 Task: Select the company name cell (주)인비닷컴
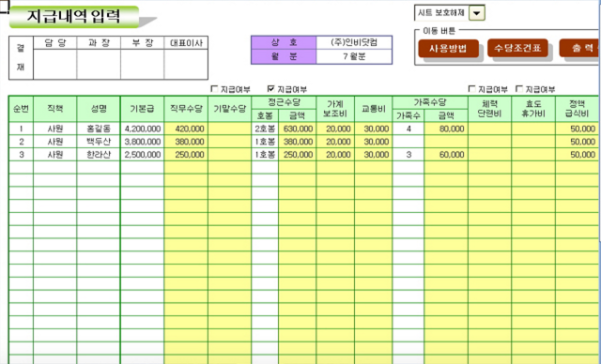click(354, 42)
